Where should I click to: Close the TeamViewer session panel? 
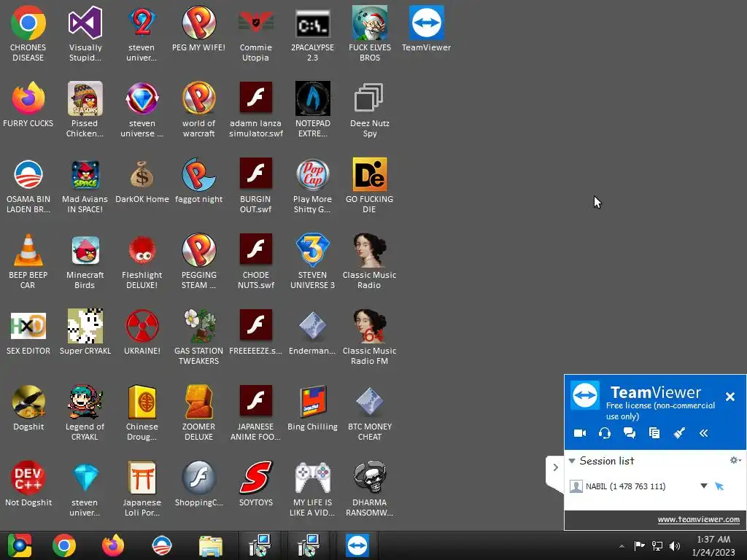(x=729, y=397)
